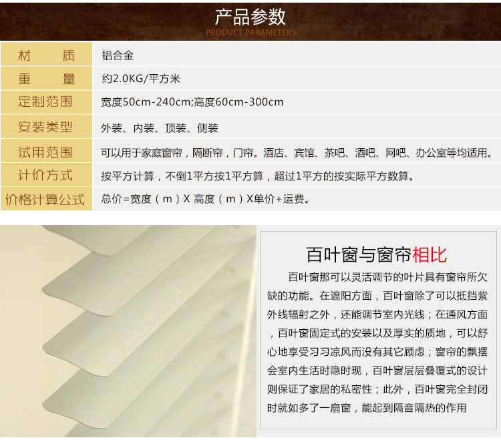
Task: Click the PRODUCT PARAMETERS subtitle text
Action: coord(251,32)
